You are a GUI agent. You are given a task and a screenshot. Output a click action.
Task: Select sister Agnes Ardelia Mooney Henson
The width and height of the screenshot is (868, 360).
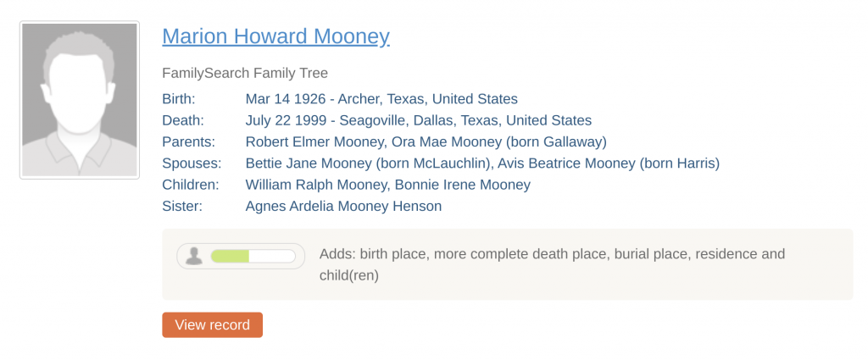343,206
